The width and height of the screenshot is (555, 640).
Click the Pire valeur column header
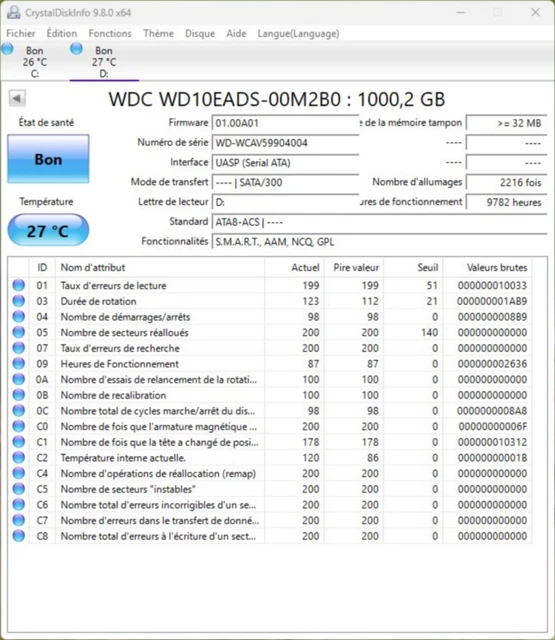pyautogui.click(x=354, y=267)
